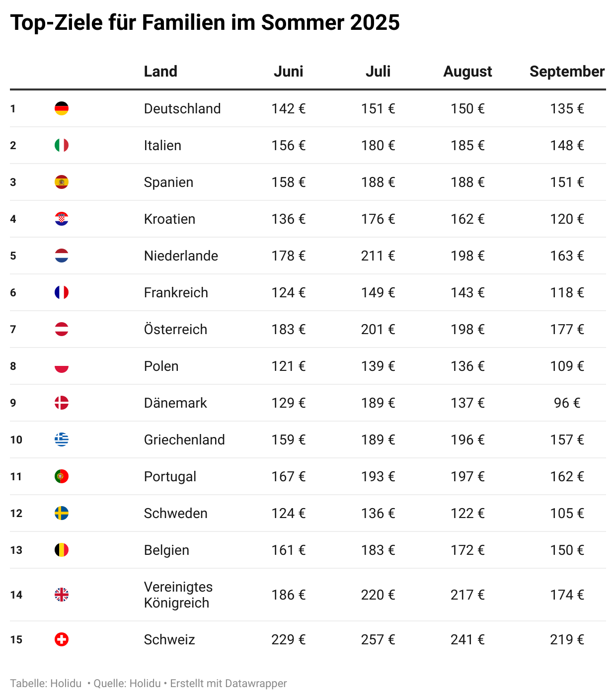Screen dimensions: 616x700
Task: Click the Portugal flag icon
Action: point(62,476)
